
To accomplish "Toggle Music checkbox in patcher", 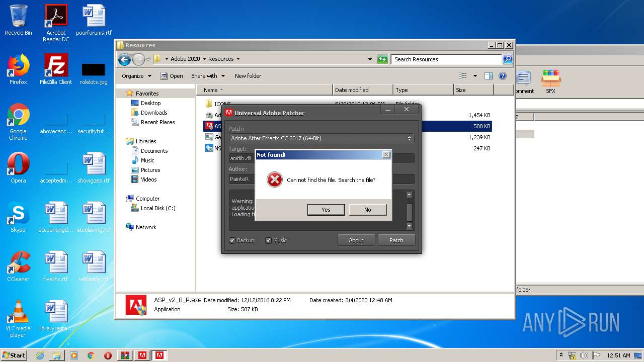I will [x=268, y=240].
